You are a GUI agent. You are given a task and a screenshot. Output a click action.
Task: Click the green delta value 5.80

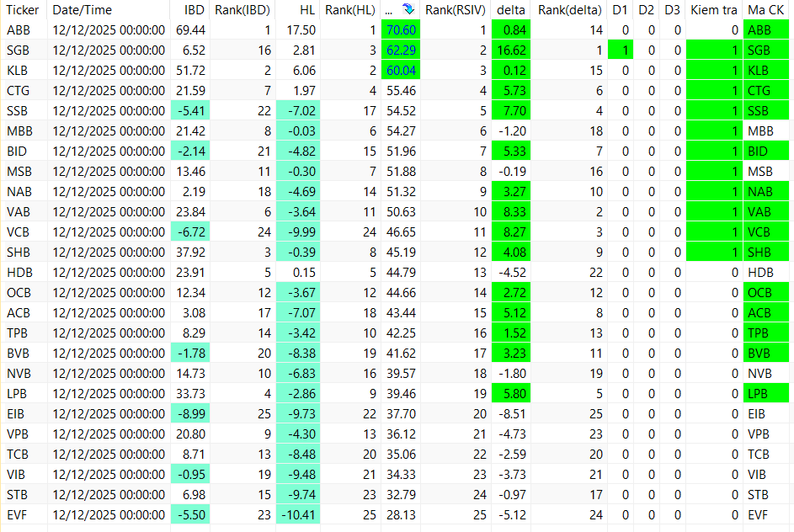click(511, 393)
